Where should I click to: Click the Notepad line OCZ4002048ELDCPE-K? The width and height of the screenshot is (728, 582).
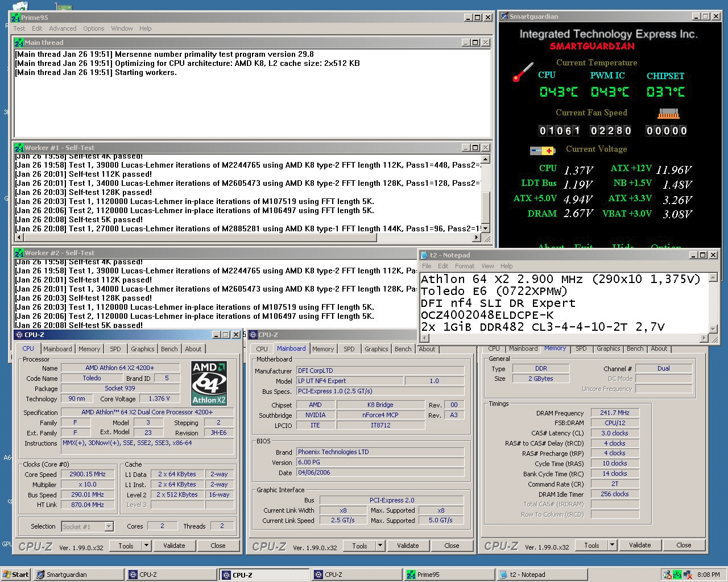coord(487,315)
